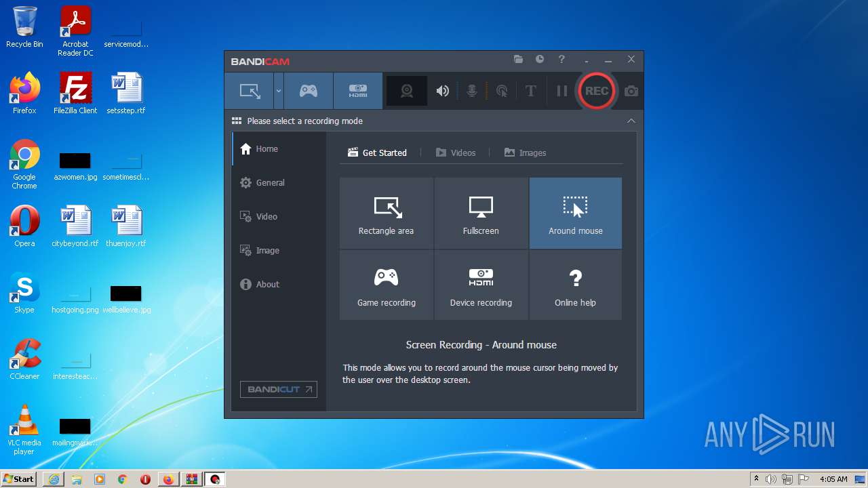
Task: Toggle the webcam overlay icon
Action: 407,91
